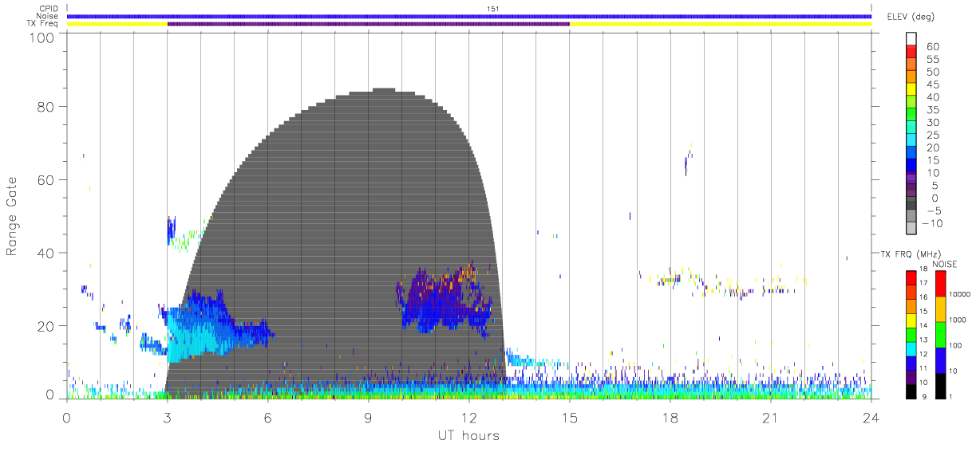Click the 24 tick on UT hours axis
The width and height of the screenshot is (980, 452).
click(871, 419)
